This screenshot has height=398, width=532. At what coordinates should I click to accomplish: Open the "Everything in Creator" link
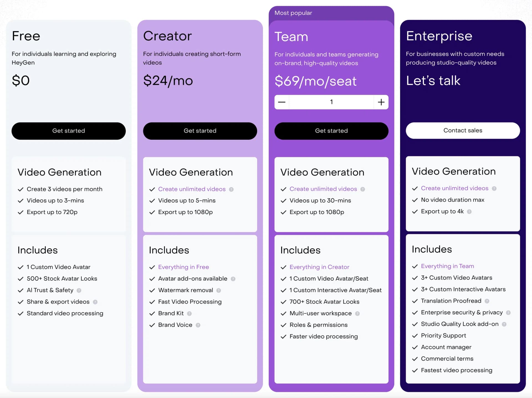[319, 267]
